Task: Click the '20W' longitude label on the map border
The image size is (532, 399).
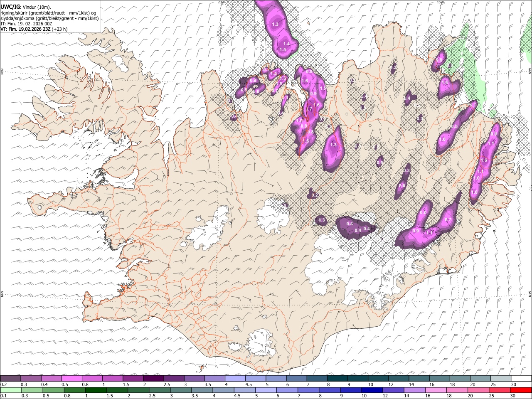Action: (x=221, y=2)
